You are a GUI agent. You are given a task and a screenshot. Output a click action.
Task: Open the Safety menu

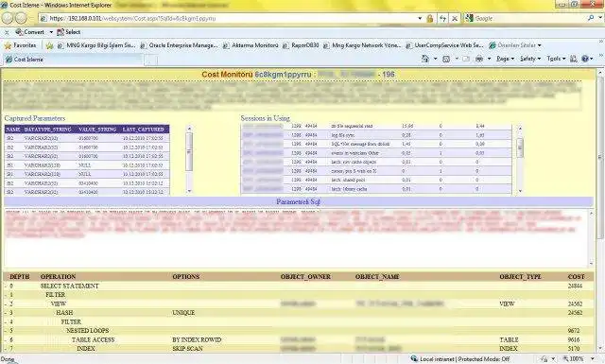pos(530,59)
